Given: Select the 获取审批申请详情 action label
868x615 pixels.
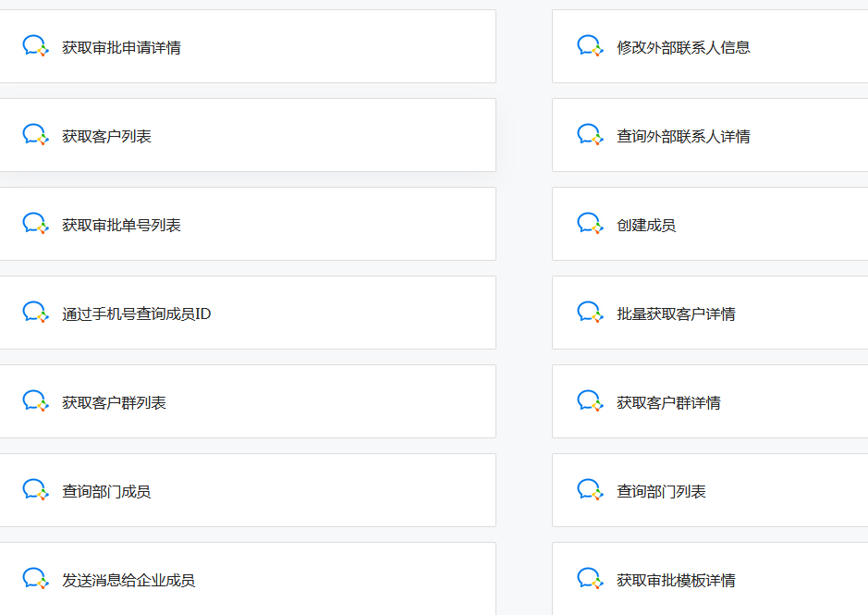Looking at the screenshot, I should [x=121, y=48].
